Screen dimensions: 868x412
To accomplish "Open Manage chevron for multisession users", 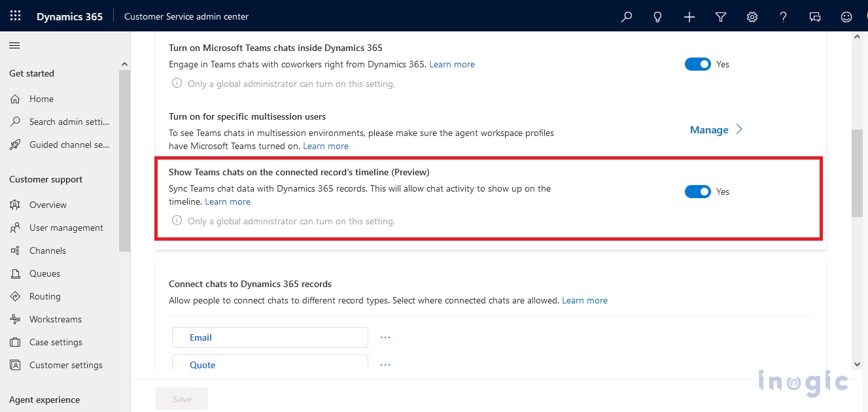I will point(739,129).
